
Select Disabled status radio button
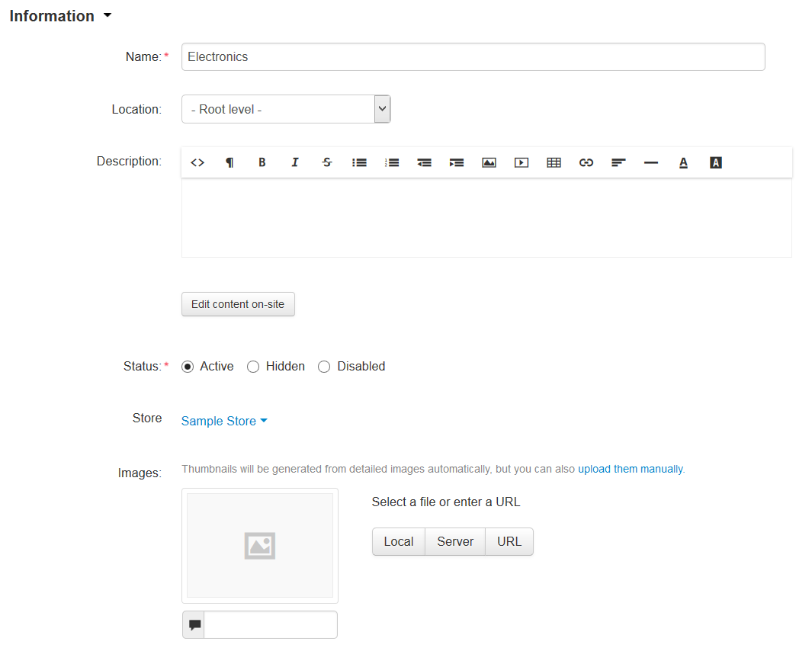pos(324,367)
